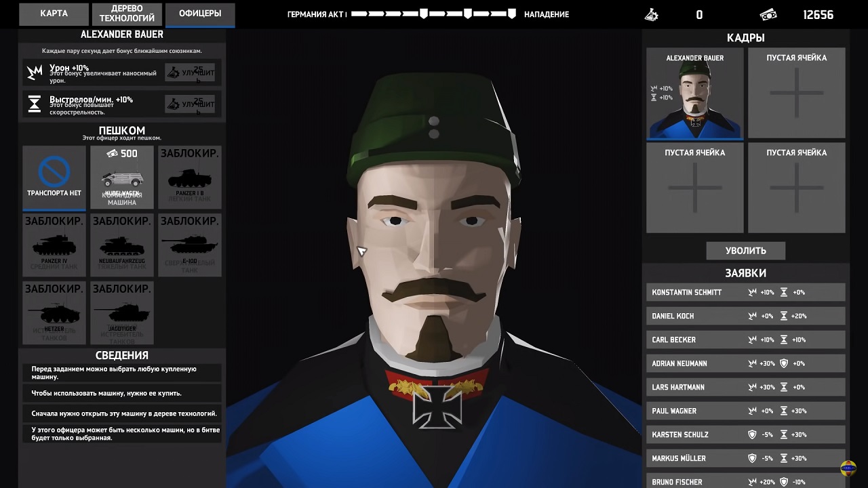Viewport: 868px width, 488px height.
Task: Click the locked Panzer IV medium tank
Action: point(54,245)
